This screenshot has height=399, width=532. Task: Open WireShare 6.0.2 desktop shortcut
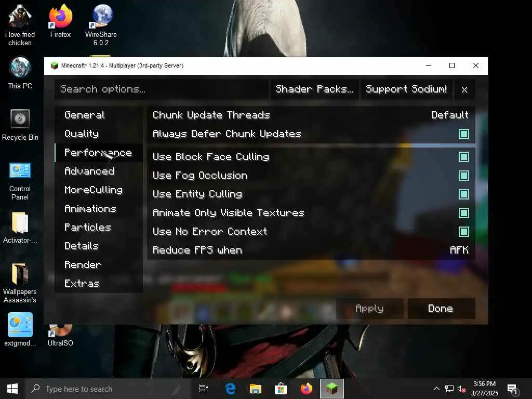click(101, 25)
